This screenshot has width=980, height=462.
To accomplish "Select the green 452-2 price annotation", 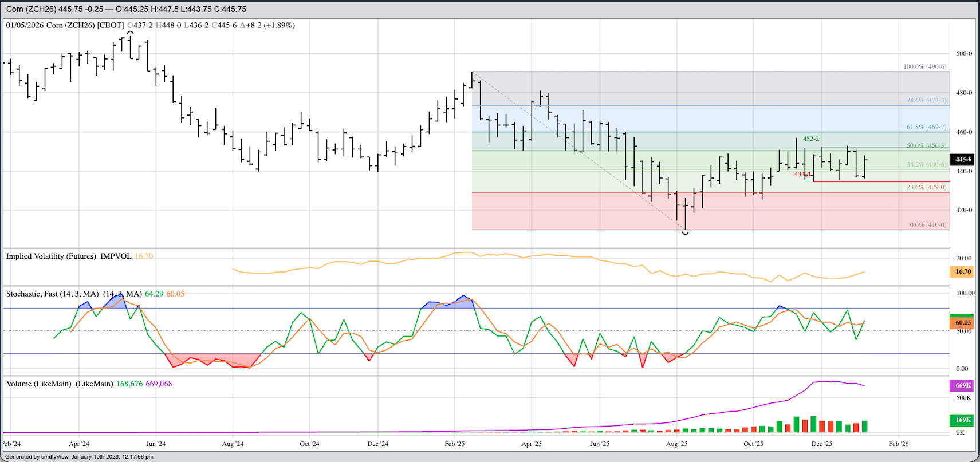I will [x=810, y=139].
